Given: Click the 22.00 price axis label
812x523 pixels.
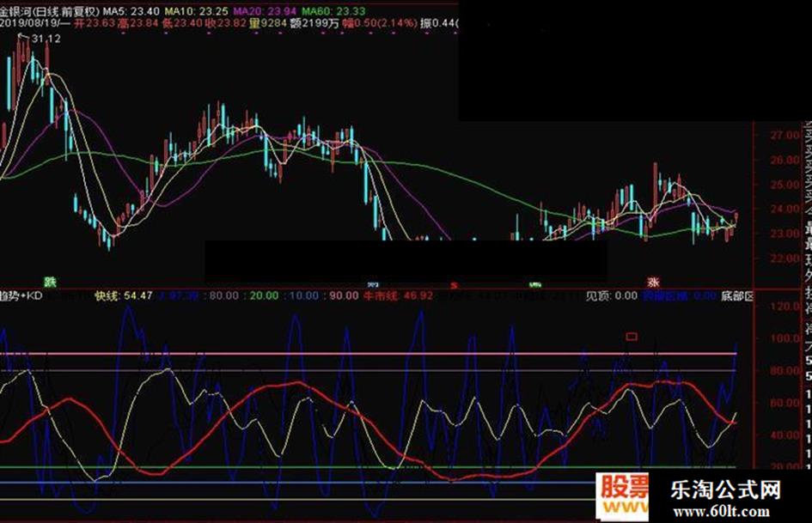Looking at the screenshot, I should pyautogui.click(x=785, y=258).
